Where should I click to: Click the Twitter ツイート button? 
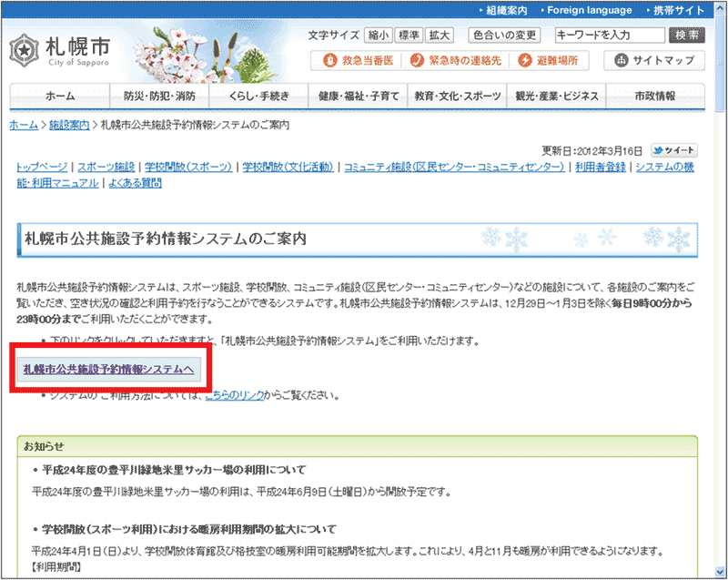[x=674, y=150]
